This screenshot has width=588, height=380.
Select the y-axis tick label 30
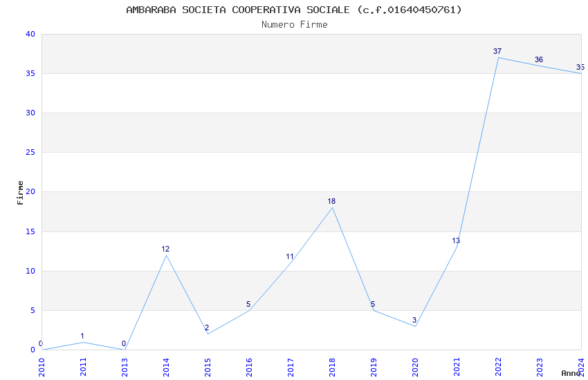[30, 113]
